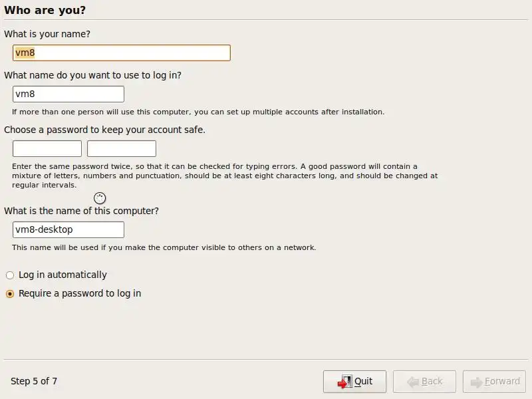The height and width of the screenshot is (399, 532).
Task: Click the computer name field containing vm8-desktop
Action: pos(68,229)
